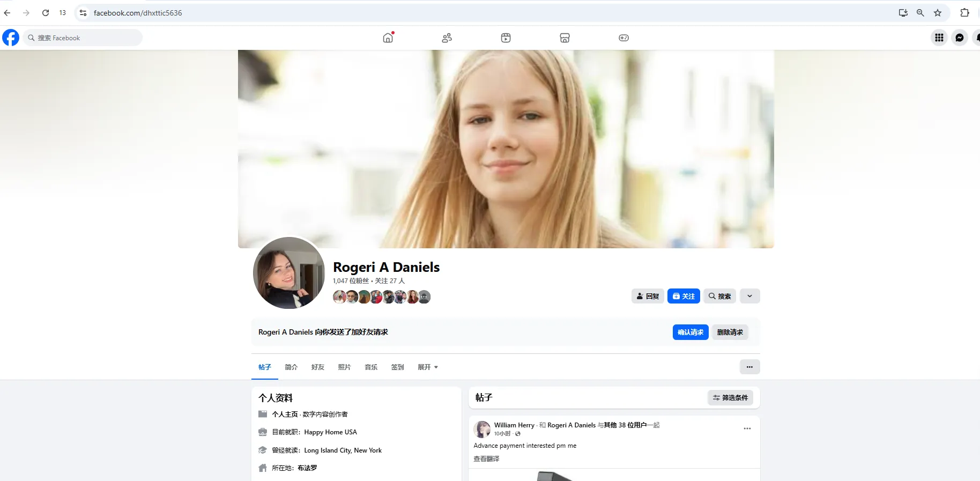Click Rogeri A Daniels link in the post header
Viewport: 980px width, 481px height.
pos(571,425)
